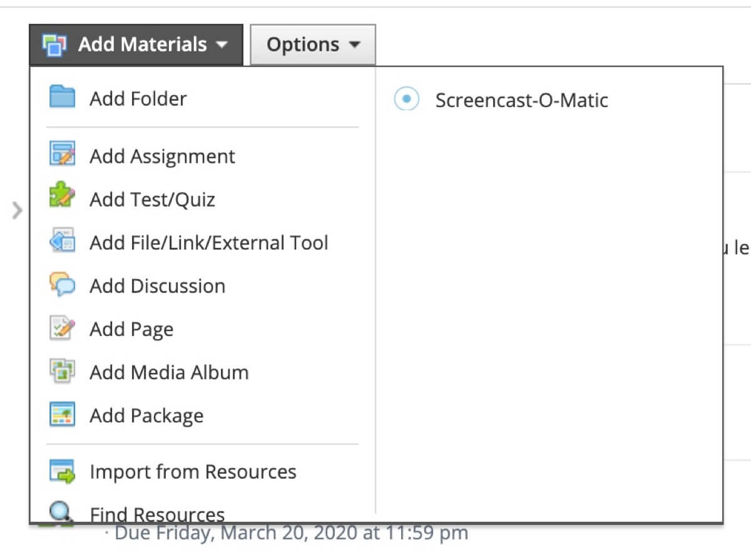This screenshot has width=751, height=560.
Task: Click the Add Discussion speech bubble icon
Action: [62, 285]
